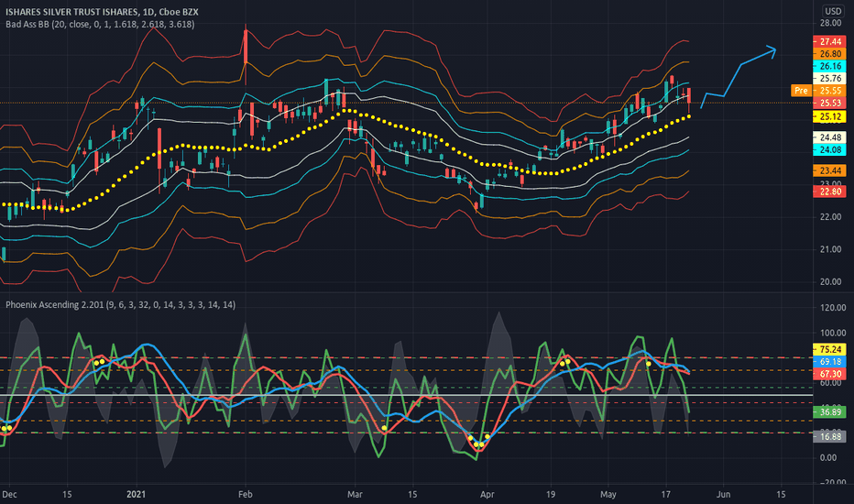The image size is (854, 504).
Task: Select the Feb label on time axis
Action: (246, 495)
